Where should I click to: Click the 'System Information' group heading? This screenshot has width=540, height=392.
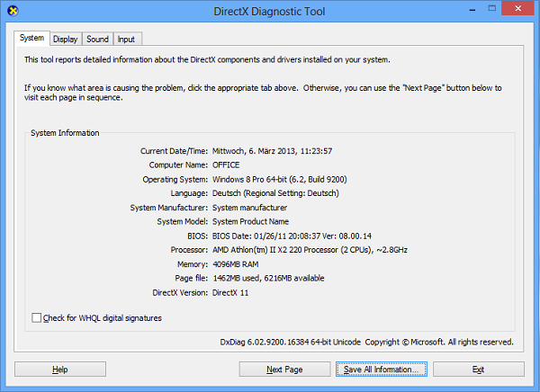point(65,133)
